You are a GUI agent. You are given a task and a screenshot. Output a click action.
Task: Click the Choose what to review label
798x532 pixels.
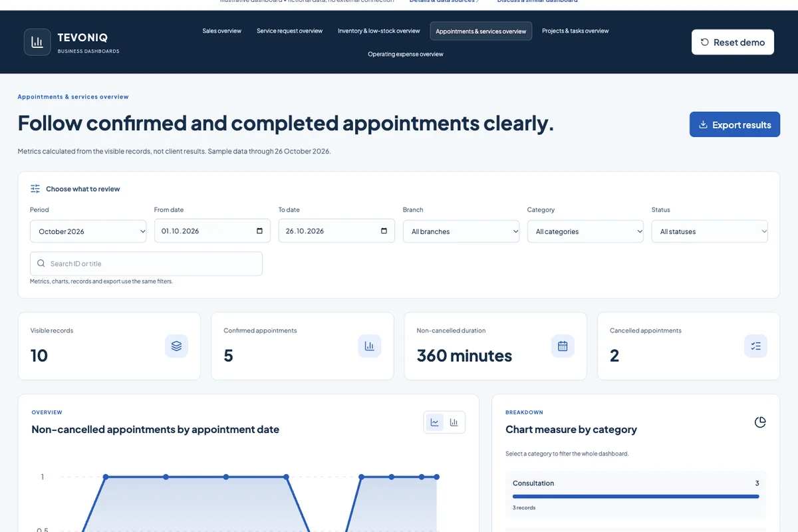(x=83, y=189)
